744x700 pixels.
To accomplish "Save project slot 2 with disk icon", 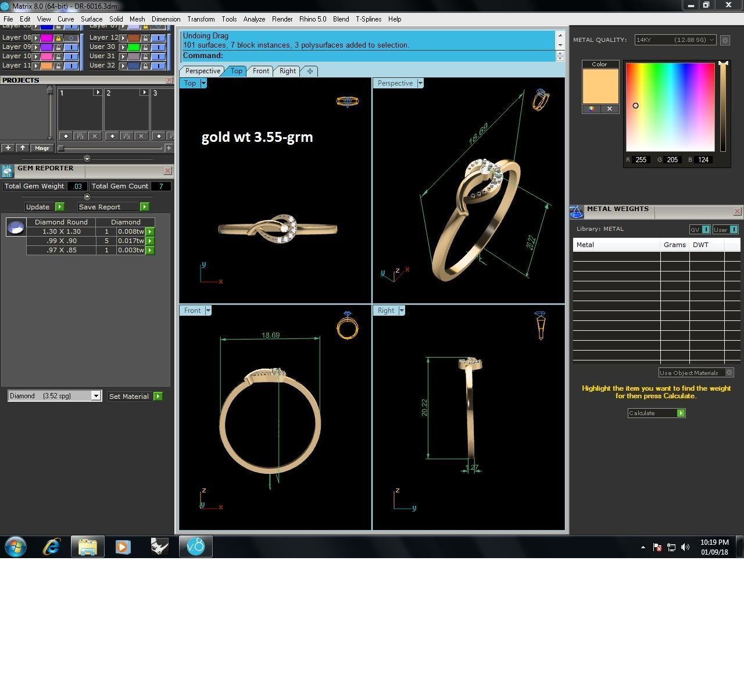I will pyautogui.click(x=127, y=136).
